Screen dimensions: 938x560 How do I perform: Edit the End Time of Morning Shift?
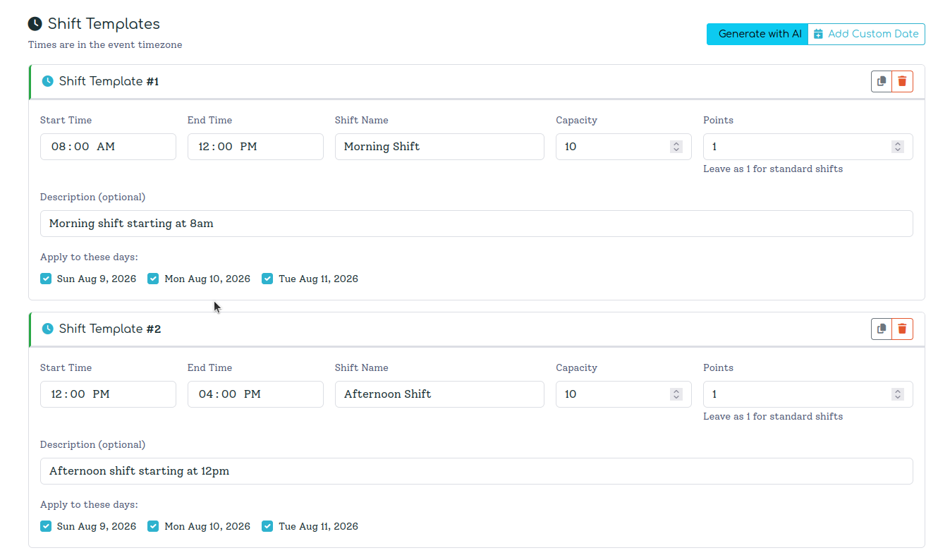[x=254, y=146]
